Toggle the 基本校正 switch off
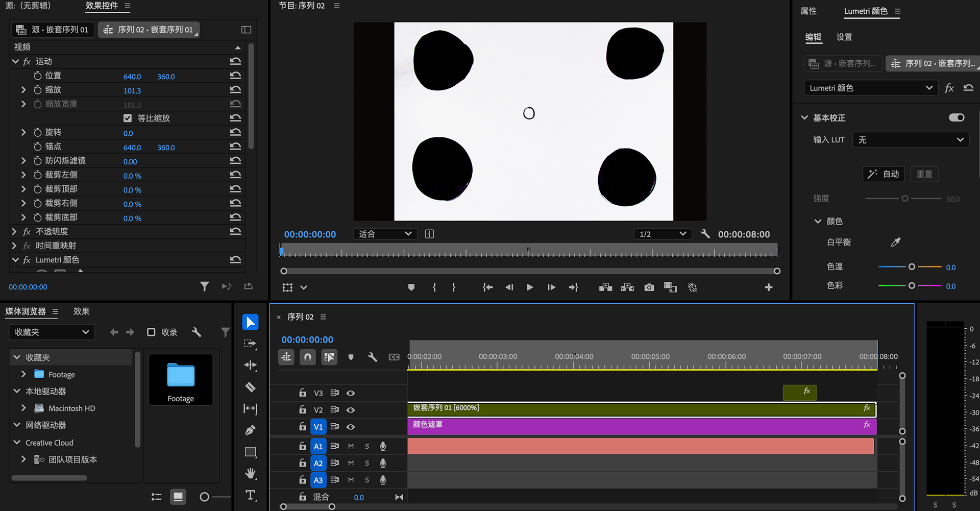The width and height of the screenshot is (980, 511). click(x=956, y=118)
